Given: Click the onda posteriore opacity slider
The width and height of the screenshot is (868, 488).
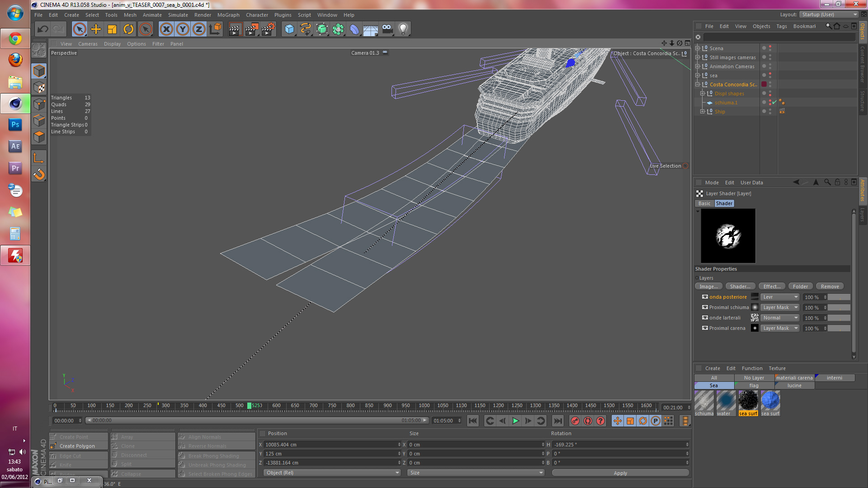Looking at the screenshot, I should tap(839, 297).
